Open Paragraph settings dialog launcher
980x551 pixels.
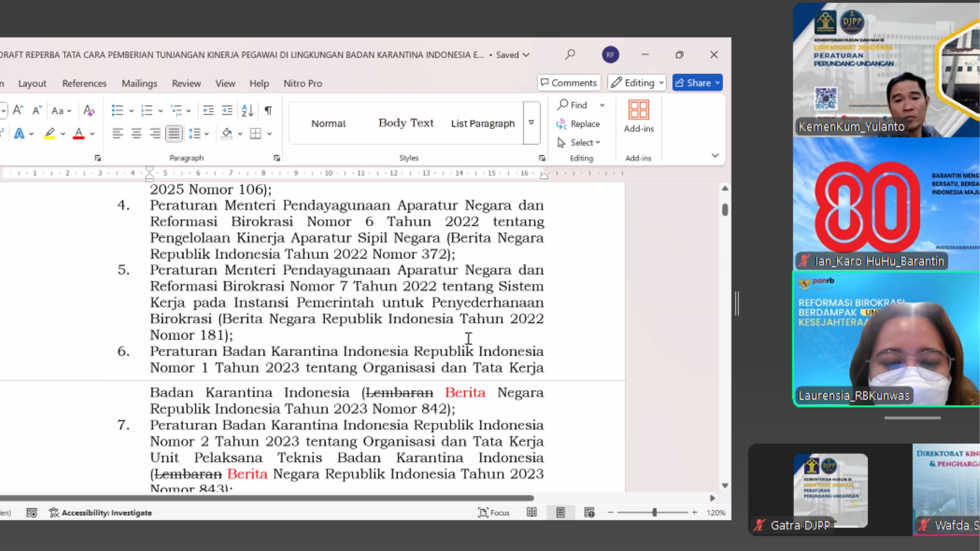point(277,158)
